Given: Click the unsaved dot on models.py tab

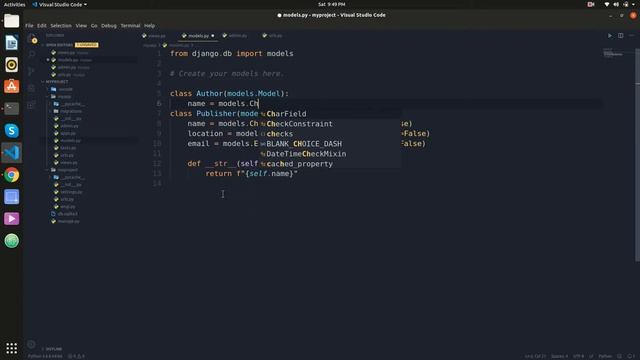Looking at the screenshot, I should coord(213,36).
